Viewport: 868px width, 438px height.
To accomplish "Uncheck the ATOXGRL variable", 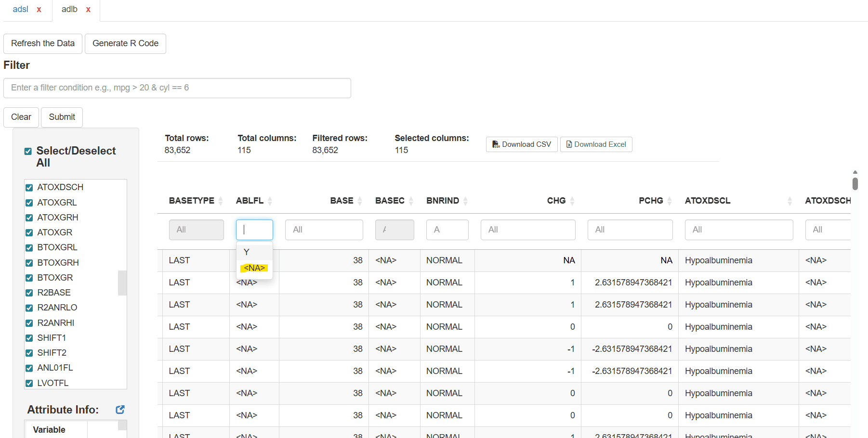I will [29, 203].
